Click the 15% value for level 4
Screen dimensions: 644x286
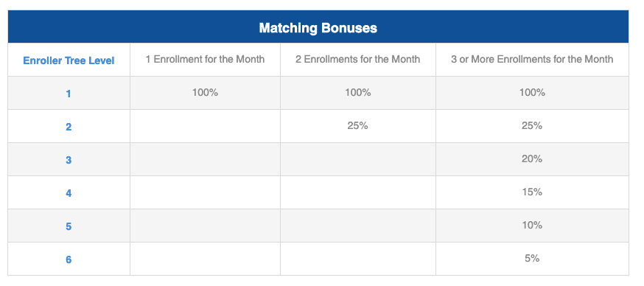(532, 192)
